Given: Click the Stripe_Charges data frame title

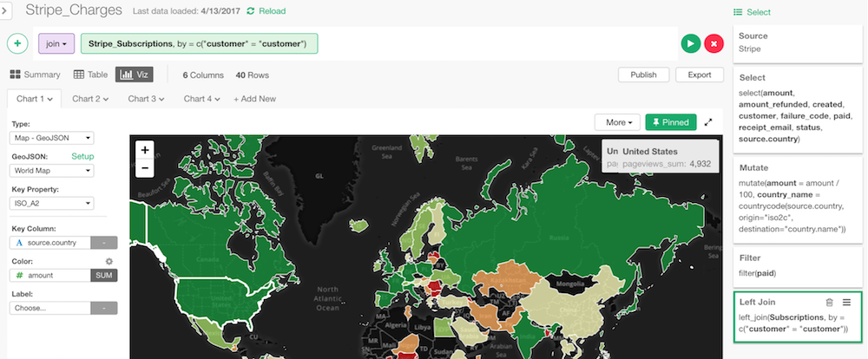Looking at the screenshot, I should [x=74, y=10].
